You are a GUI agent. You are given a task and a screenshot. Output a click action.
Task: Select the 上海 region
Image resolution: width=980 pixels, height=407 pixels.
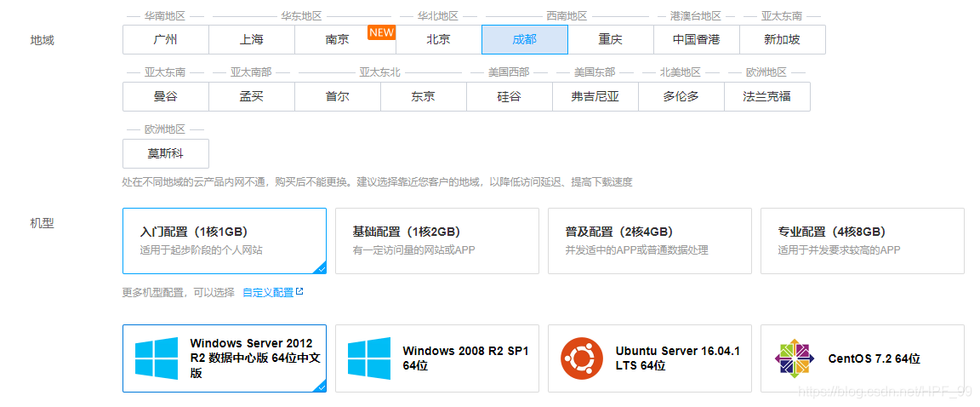tap(251, 39)
